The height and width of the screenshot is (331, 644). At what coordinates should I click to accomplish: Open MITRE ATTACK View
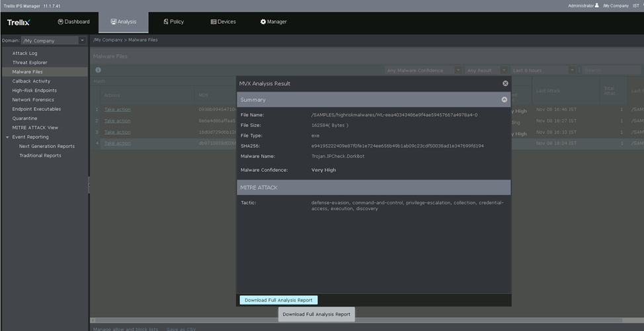pos(35,128)
